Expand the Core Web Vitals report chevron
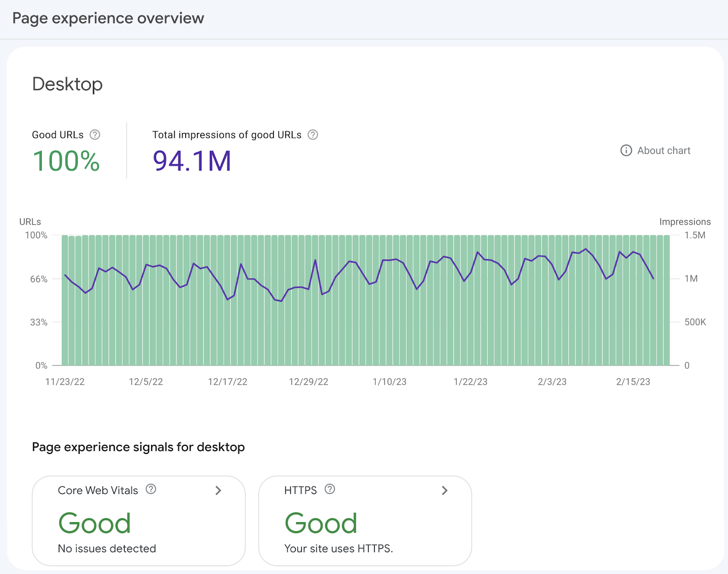The height and width of the screenshot is (574, 728). pos(218,490)
